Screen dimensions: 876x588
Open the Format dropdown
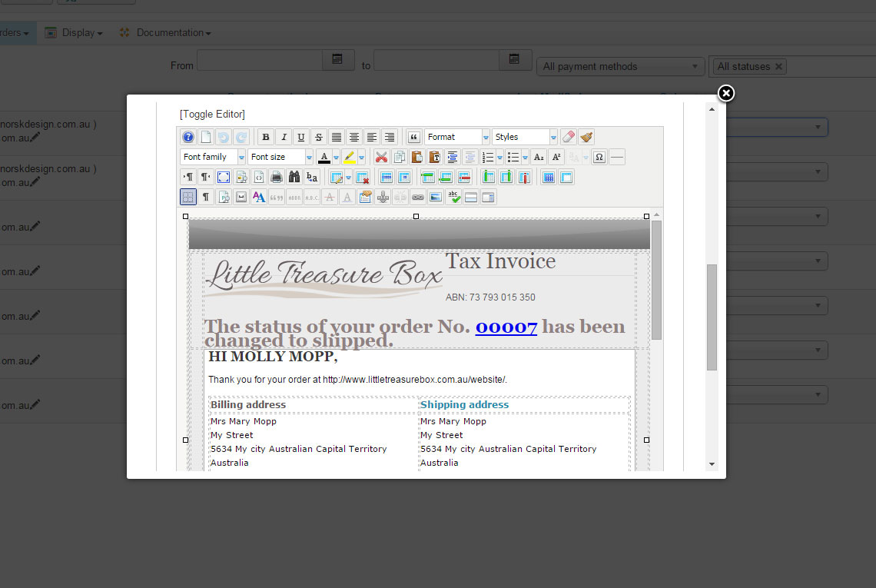tap(457, 138)
